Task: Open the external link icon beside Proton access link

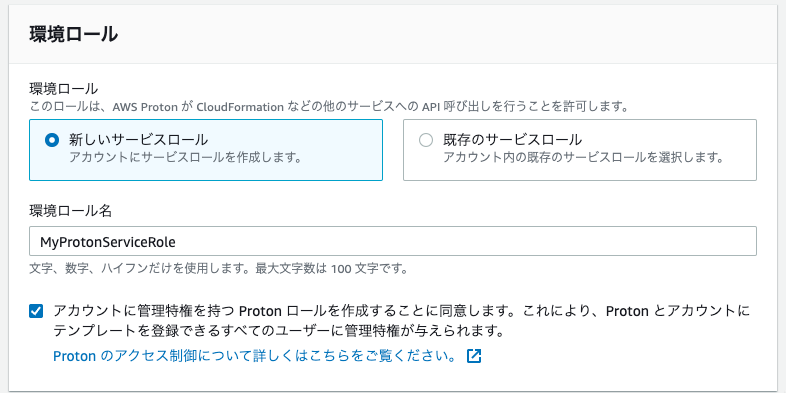Action: (x=474, y=356)
